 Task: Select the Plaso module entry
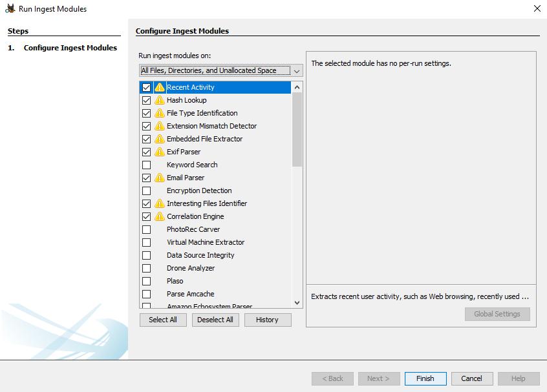175,281
